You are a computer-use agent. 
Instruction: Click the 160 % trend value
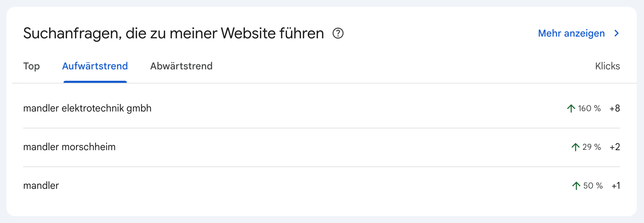pos(589,109)
